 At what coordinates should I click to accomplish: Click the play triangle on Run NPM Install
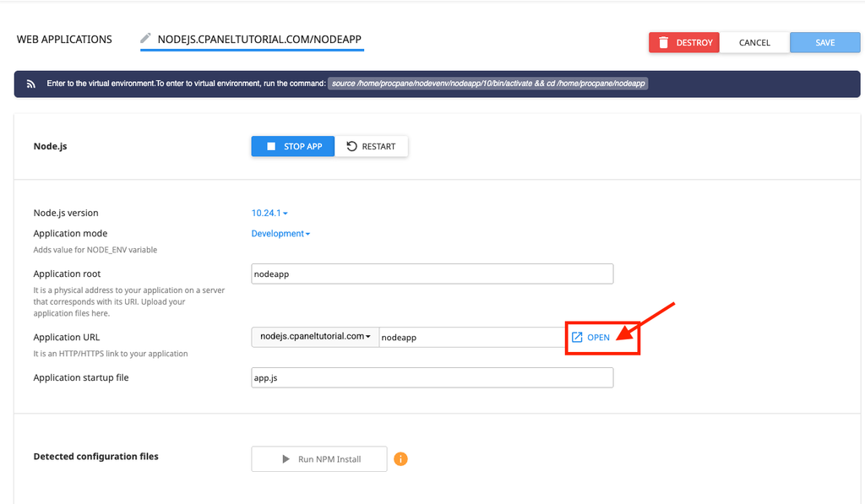coord(286,458)
